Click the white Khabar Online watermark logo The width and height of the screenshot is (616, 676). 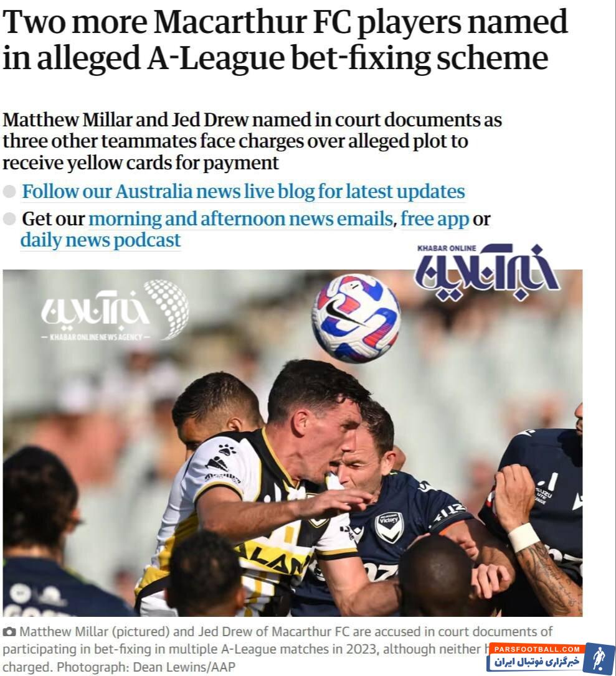pyautogui.click(x=115, y=311)
